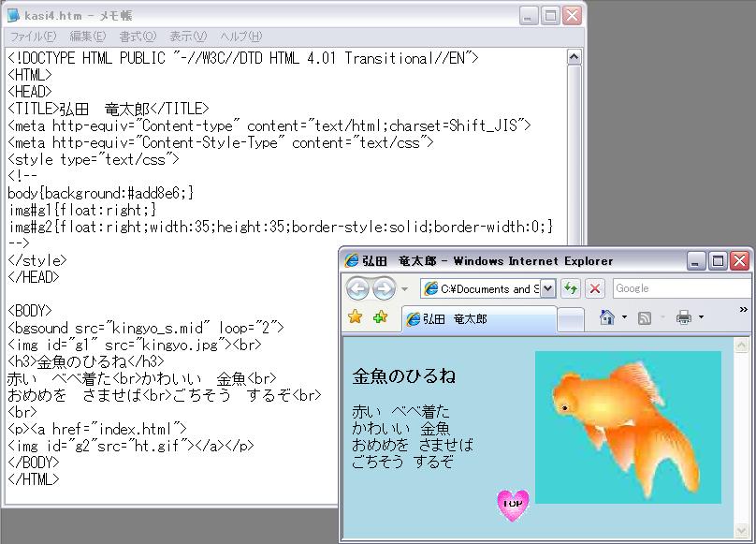Click the address bar showing C:¥Documents
Screen dimensions: 756x544
click(488, 288)
